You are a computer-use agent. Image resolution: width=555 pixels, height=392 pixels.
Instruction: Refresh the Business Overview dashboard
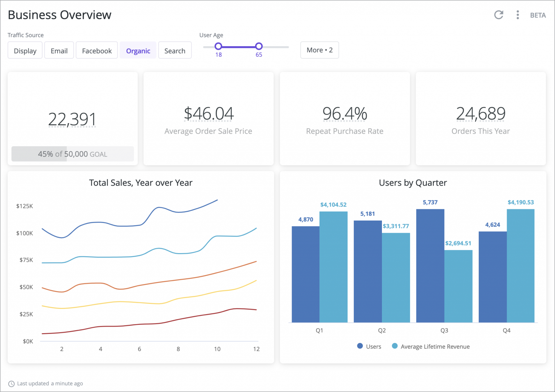coord(499,15)
